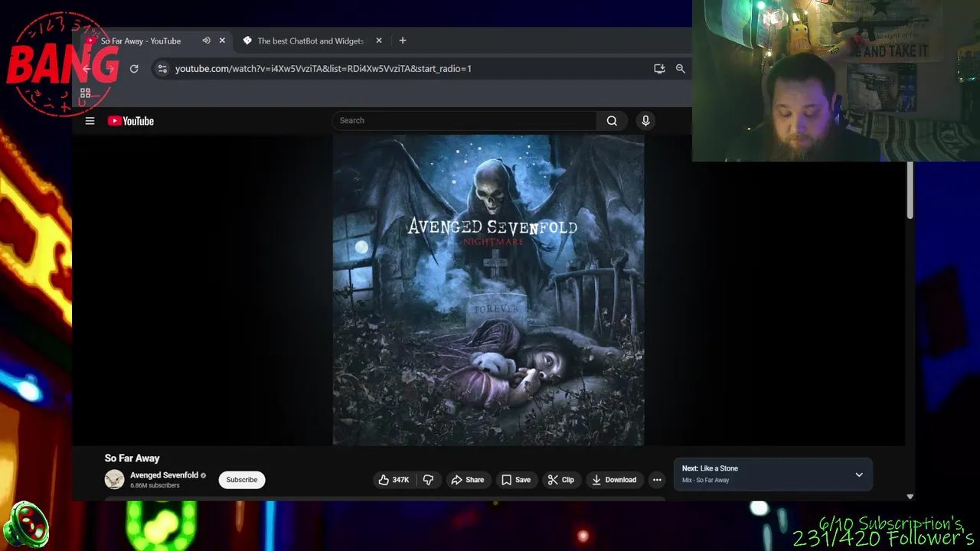980x551 pixels.
Task: Reload the page in the browser
Action: [134, 69]
